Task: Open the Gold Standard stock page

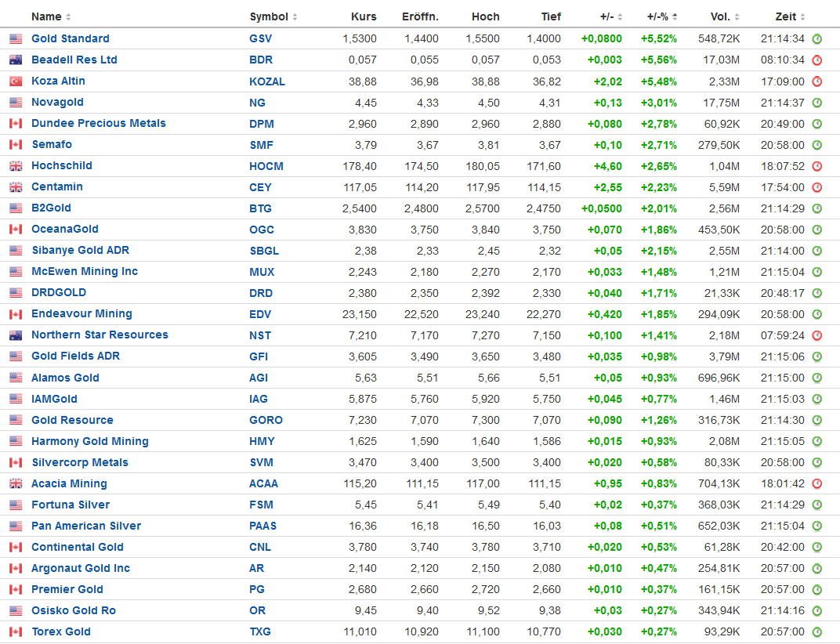Action: [x=71, y=38]
